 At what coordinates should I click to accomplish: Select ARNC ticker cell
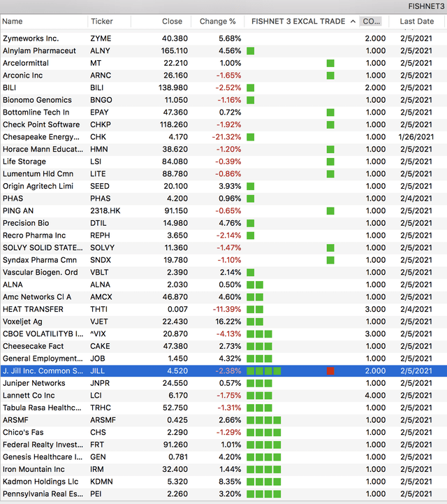point(101,75)
